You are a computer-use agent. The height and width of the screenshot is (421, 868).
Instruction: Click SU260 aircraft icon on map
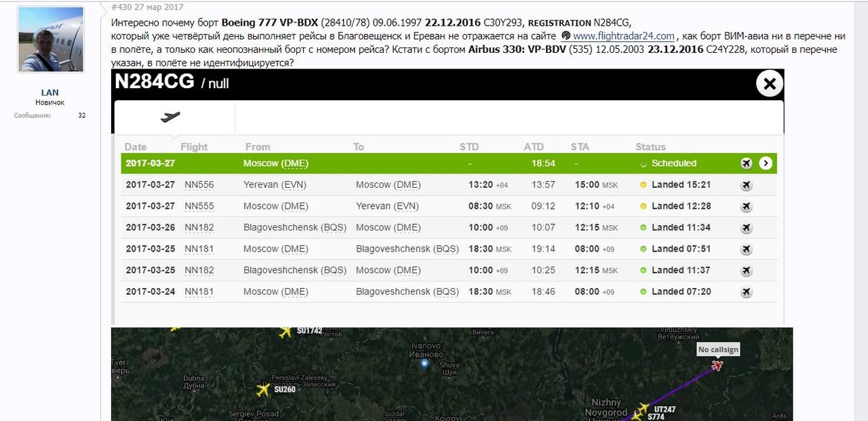(263, 390)
